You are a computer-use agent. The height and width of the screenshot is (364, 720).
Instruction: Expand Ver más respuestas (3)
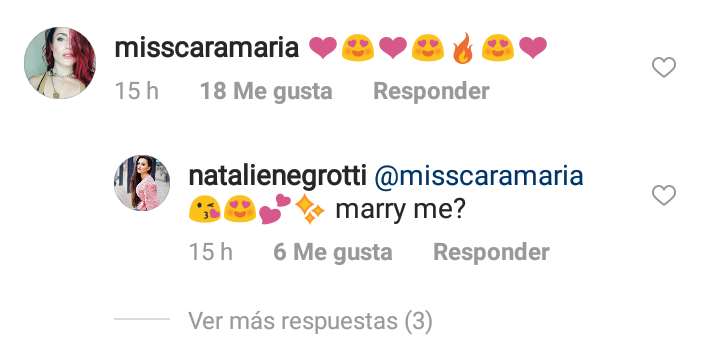(x=310, y=320)
